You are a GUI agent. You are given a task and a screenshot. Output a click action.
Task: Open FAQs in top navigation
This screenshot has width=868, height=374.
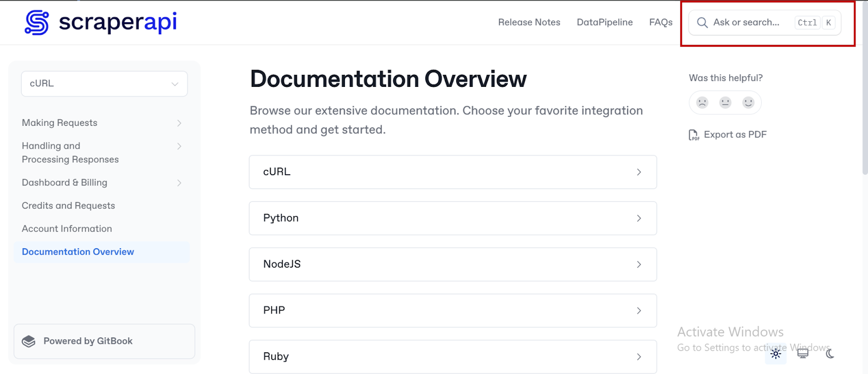click(x=661, y=22)
